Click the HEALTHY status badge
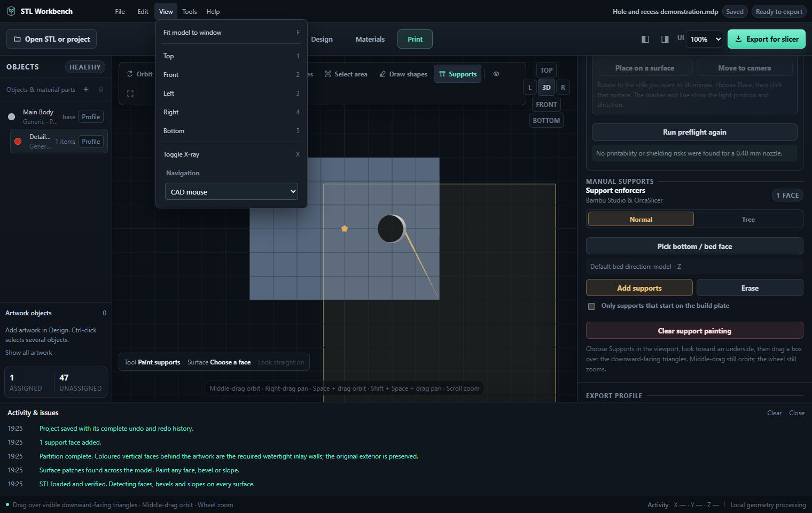The image size is (812, 513). [x=85, y=67]
